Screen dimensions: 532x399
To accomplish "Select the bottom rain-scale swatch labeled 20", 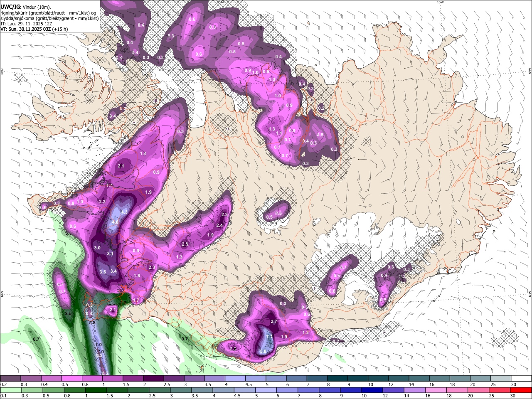I will click(478, 390).
